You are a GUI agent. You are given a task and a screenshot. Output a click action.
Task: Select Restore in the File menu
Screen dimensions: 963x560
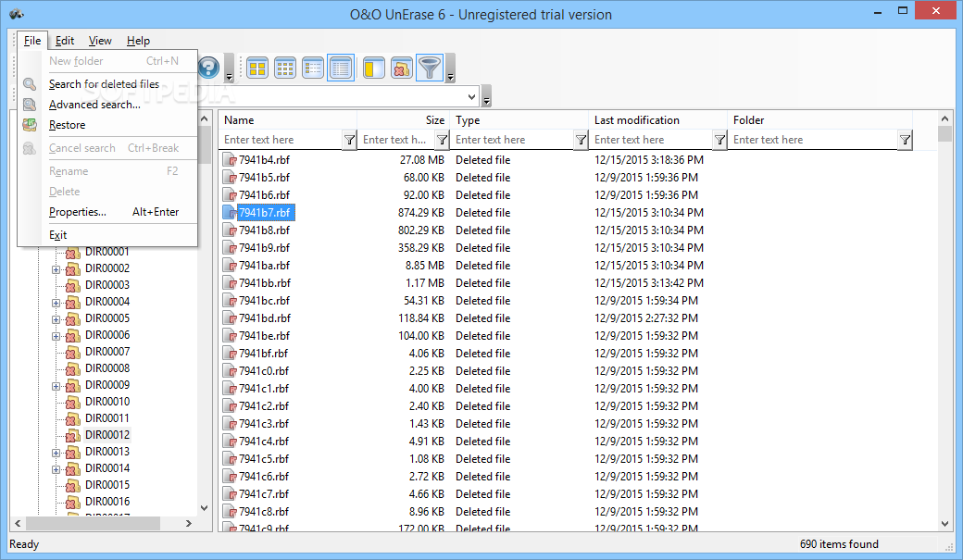(107, 125)
